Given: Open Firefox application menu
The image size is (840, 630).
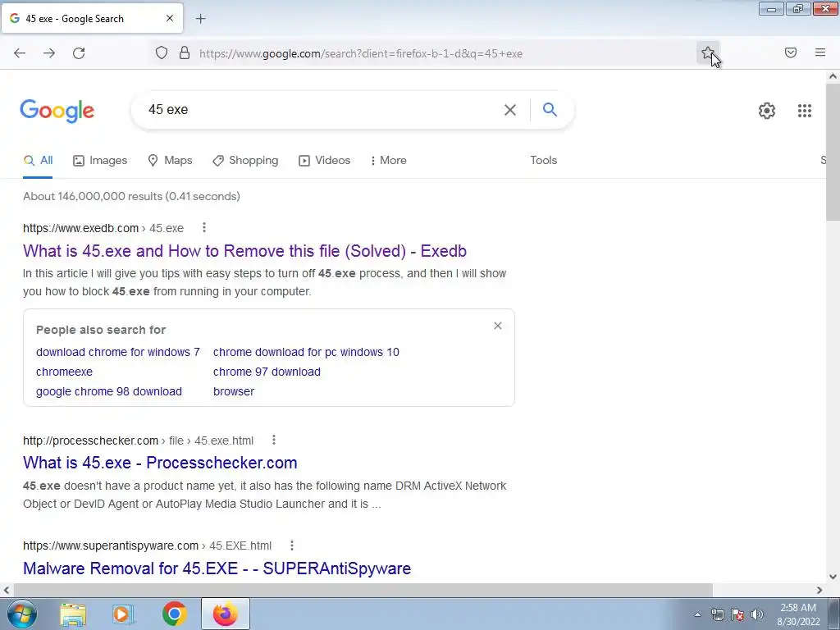Looking at the screenshot, I should (820, 52).
